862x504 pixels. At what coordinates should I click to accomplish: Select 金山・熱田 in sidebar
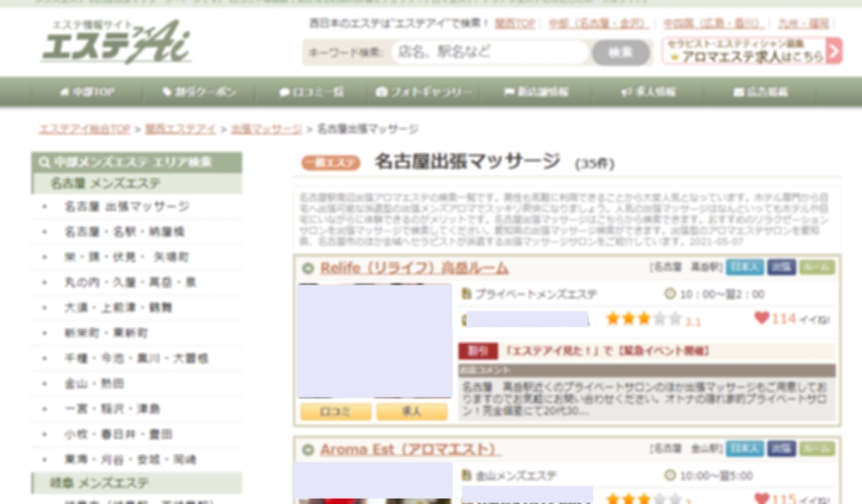(94, 383)
